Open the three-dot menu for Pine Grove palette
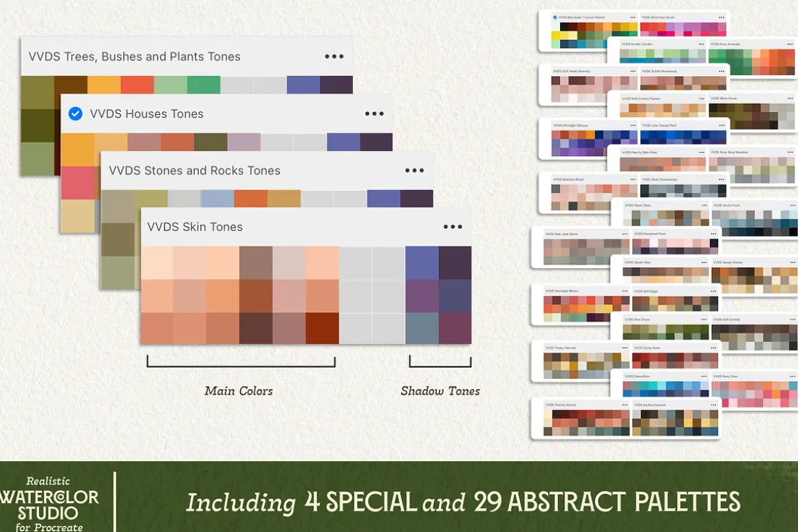The image size is (798, 532). pos(704,320)
